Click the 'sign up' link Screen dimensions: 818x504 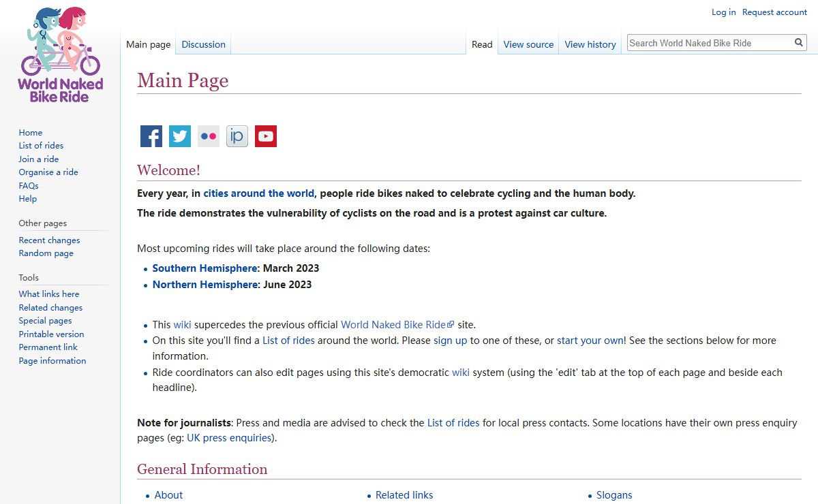pyautogui.click(x=451, y=341)
